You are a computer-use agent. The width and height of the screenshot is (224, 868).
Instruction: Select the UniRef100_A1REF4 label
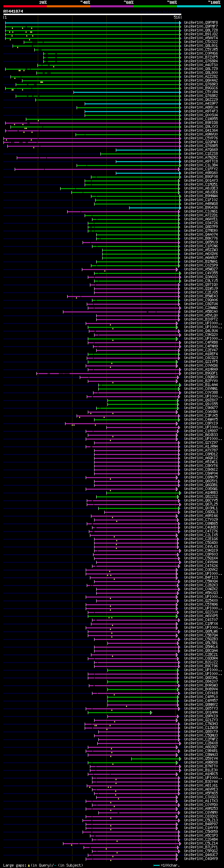[201, 354]
